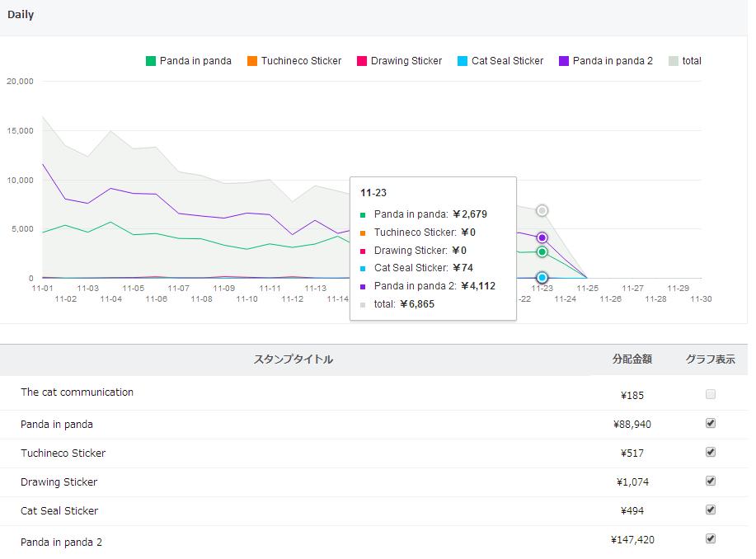Uncheck Drawing Sticker graph display checkbox
The width and height of the screenshot is (756, 559).
pos(711,481)
